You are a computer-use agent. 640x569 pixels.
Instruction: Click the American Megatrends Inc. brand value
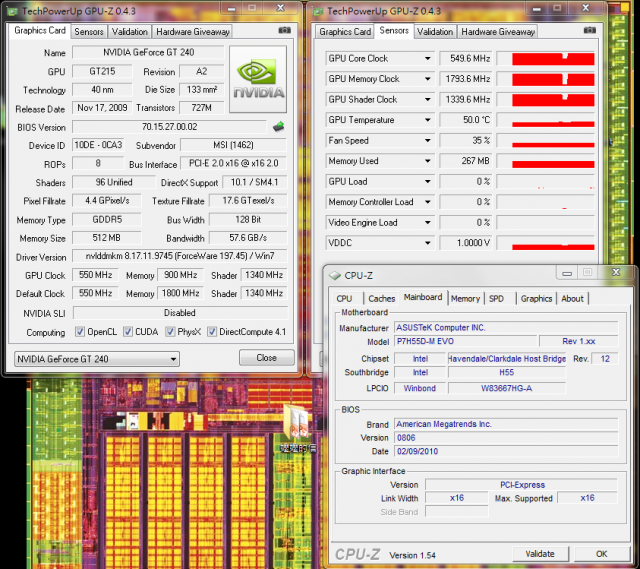tap(506, 424)
